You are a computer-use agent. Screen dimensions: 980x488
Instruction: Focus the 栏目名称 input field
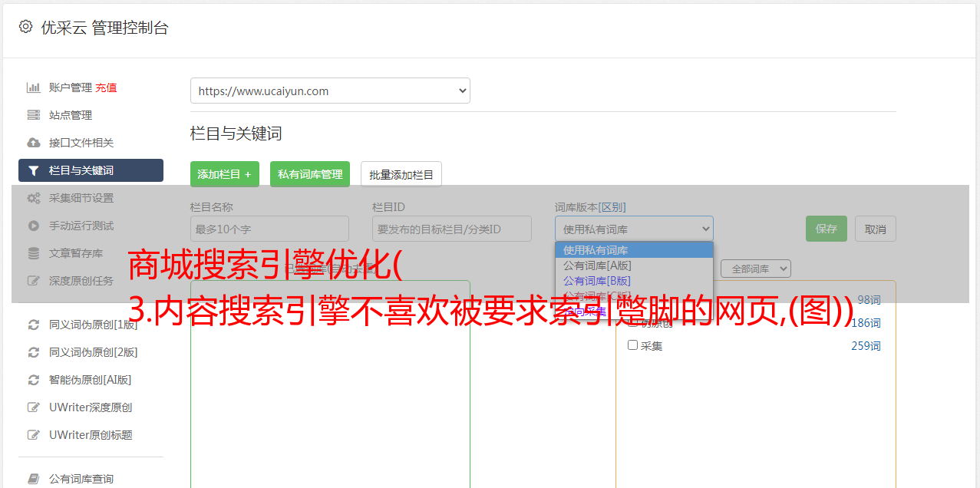point(269,229)
